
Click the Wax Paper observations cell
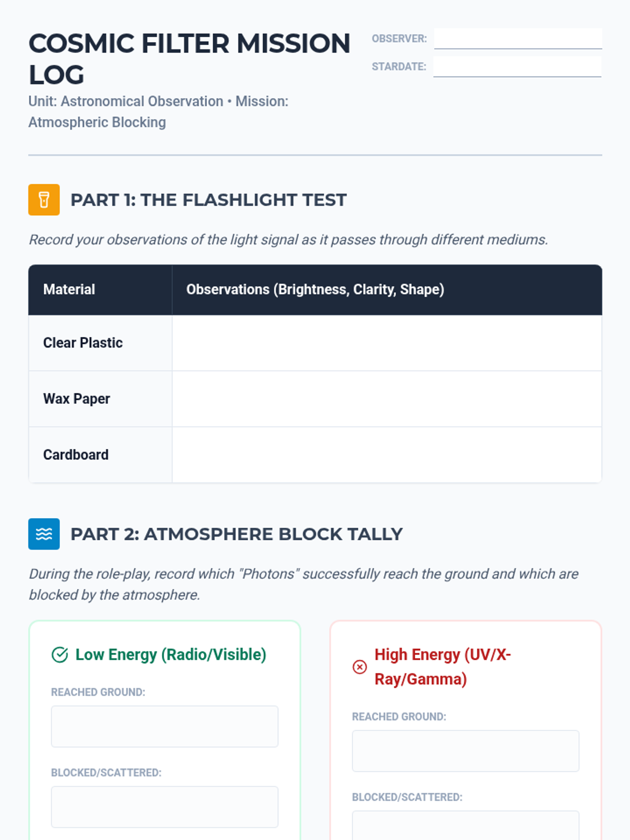pyautogui.click(x=387, y=399)
